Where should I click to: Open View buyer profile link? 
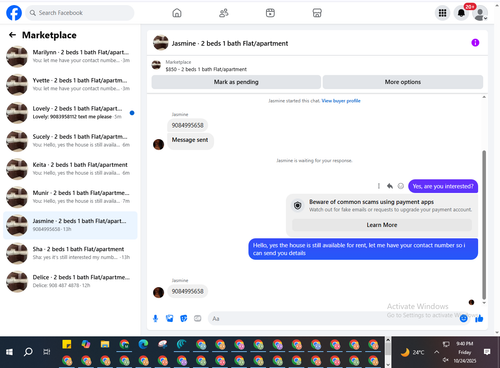[341, 101]
